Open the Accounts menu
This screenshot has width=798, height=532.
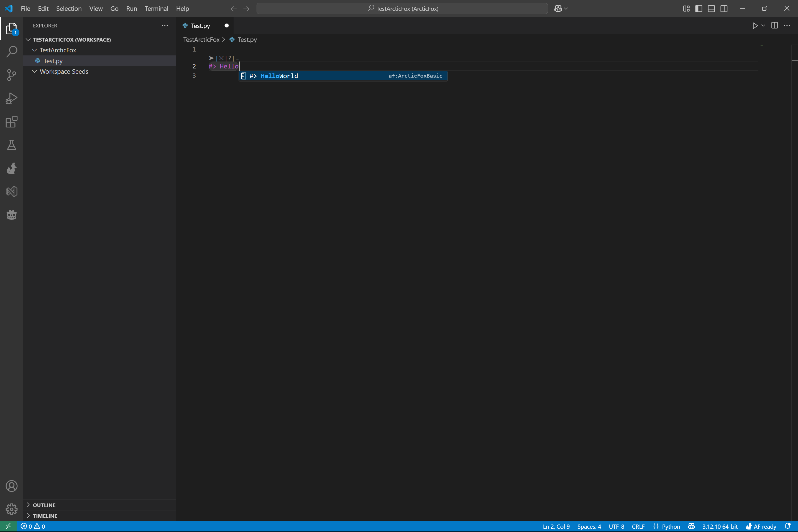(12, 486)
